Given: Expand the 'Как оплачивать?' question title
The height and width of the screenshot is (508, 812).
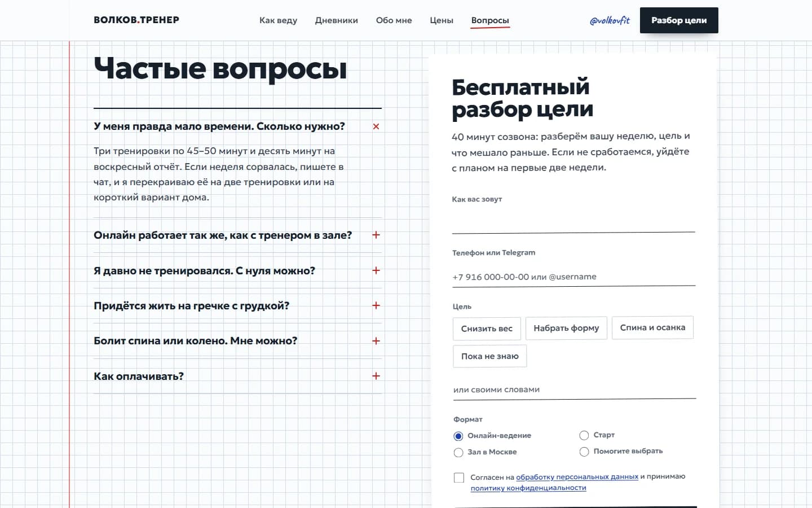Looking at the screenshot, I should tap(139, 376).
